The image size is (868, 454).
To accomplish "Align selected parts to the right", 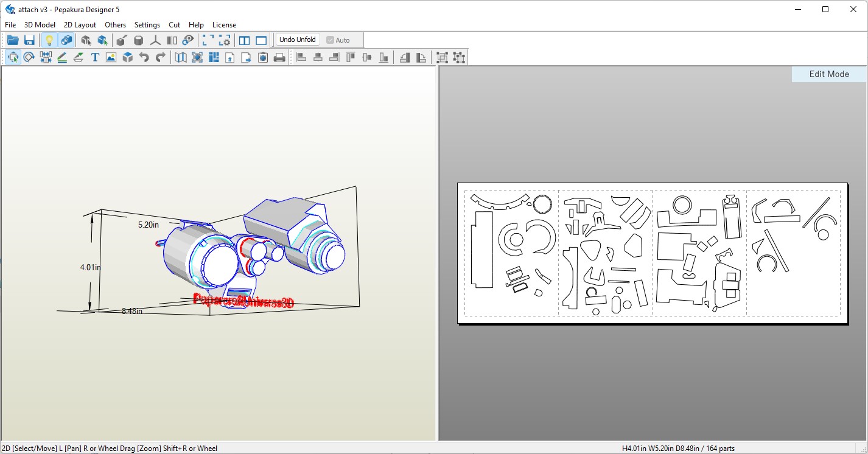I will point(334,57).
